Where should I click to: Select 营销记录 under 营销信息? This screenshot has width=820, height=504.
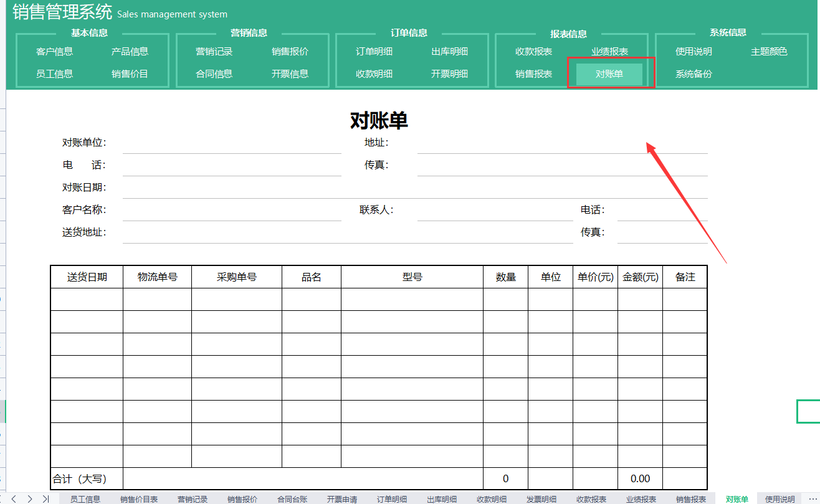click(x=214, y=52)
